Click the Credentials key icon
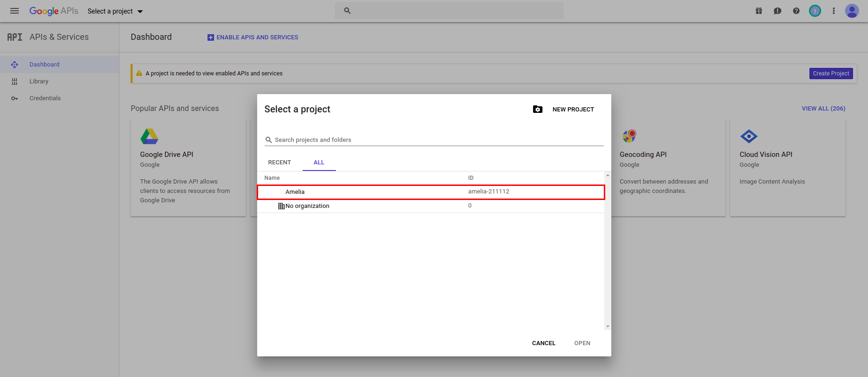This screenshot has width=868, height=377. point(15,98)
